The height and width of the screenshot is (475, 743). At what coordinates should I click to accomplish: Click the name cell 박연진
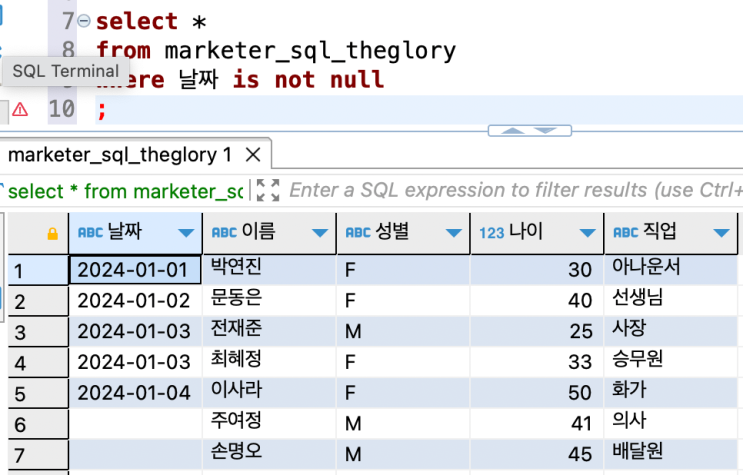coord(270,269)
